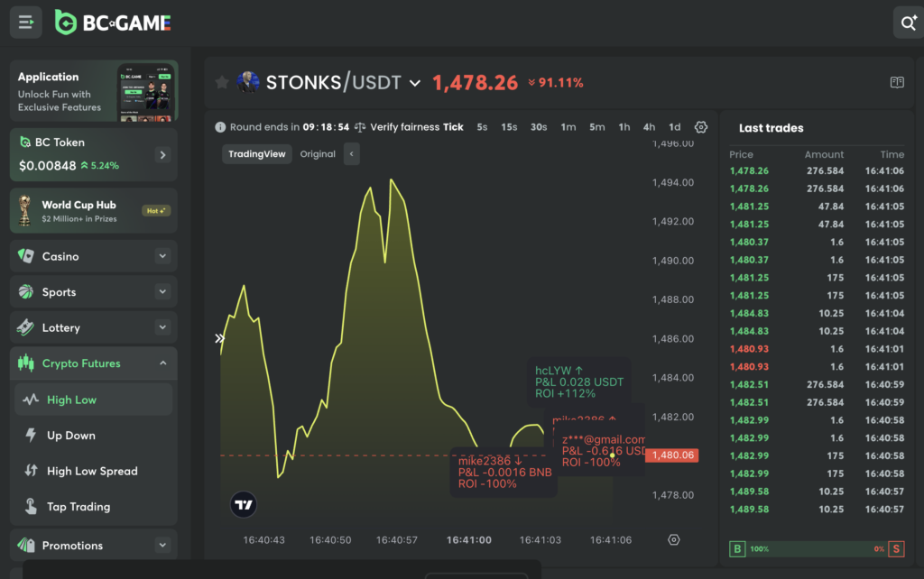Image resolution: width=924 pixels, height=579 pixels.
Task: Select the 15s interval
Action: coord(509,127)
